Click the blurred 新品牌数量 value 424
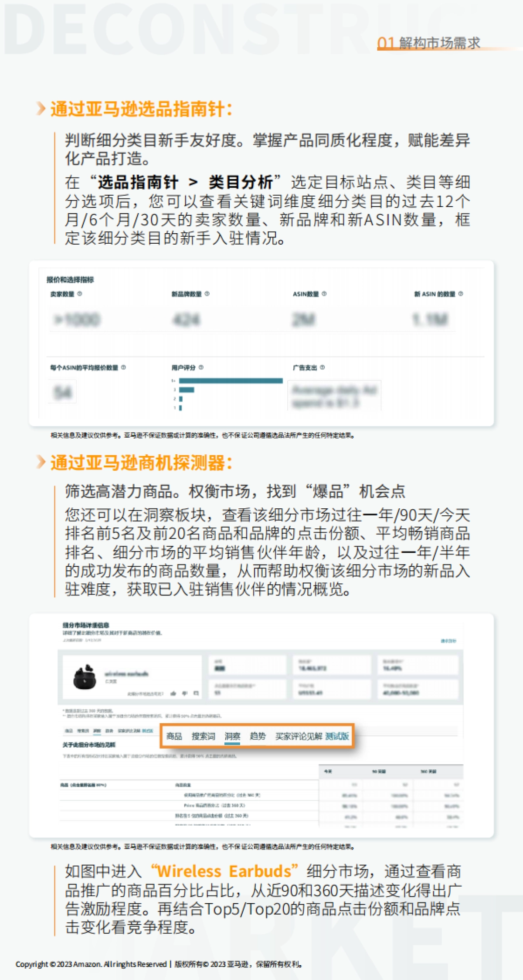 pyautogui.click(x=187, y=320)
